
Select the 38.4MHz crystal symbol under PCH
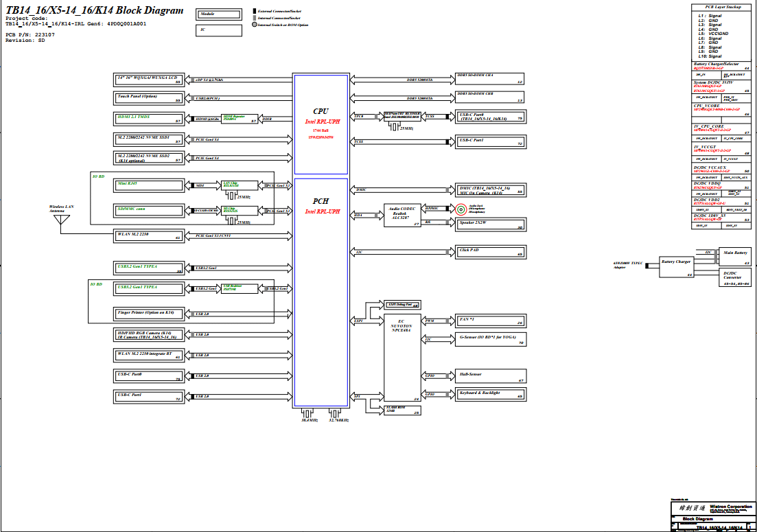pos(307,414)
